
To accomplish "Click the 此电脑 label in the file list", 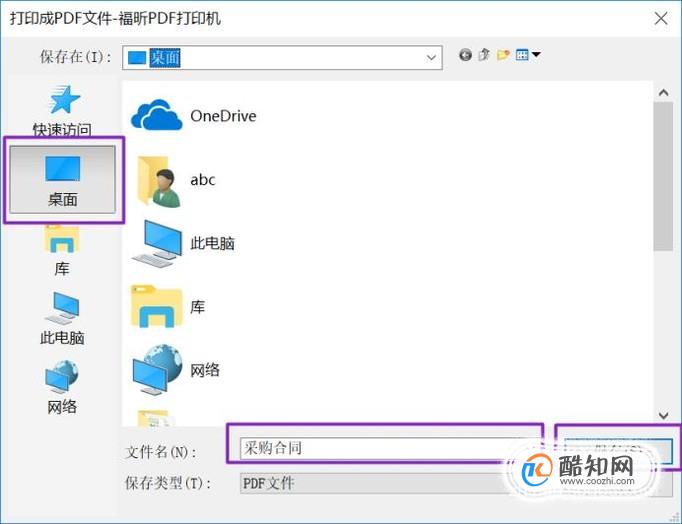I will [x=212, y=243].
